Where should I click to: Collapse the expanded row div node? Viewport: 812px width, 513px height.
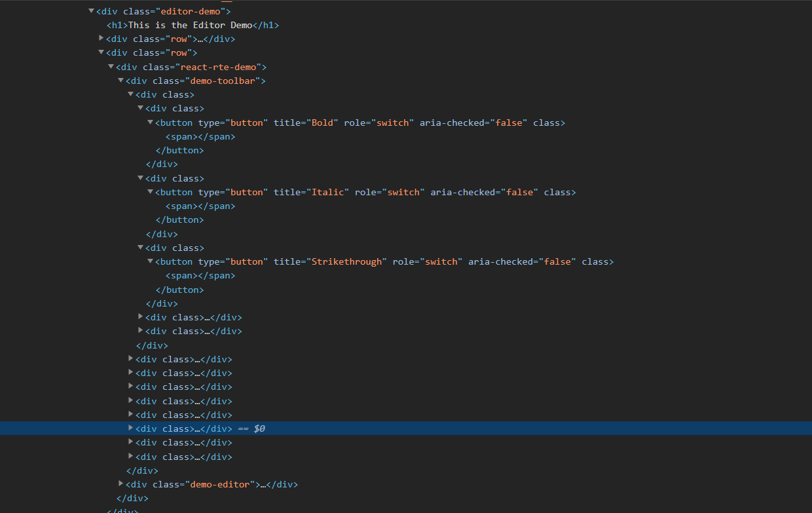[x=101, y=52]
